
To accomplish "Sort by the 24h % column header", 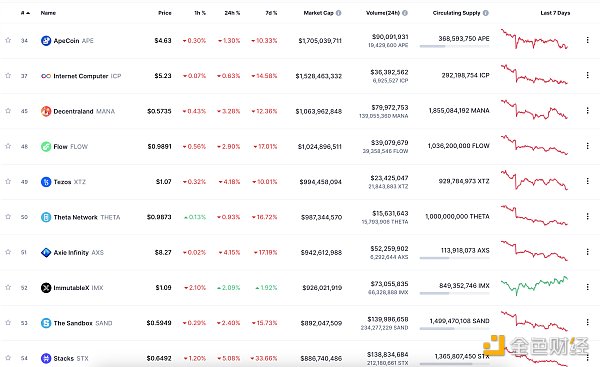I will tap(232, 13).
